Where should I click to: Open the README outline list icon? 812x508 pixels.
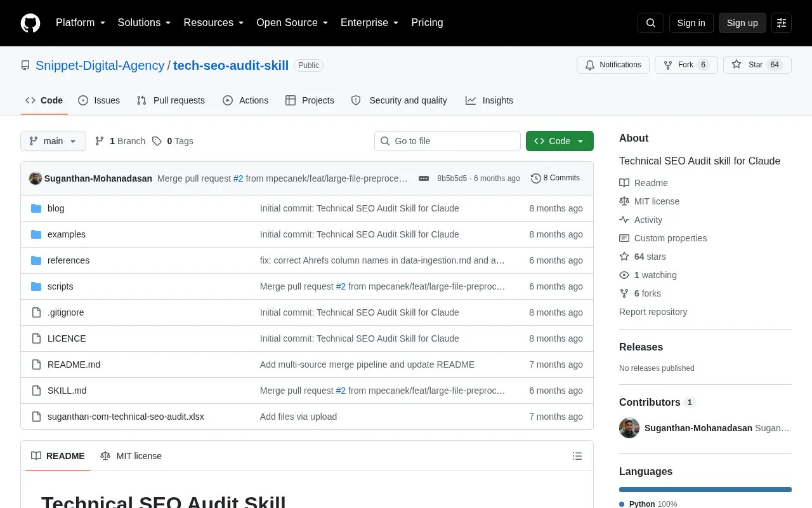click(x=577, y=456)
